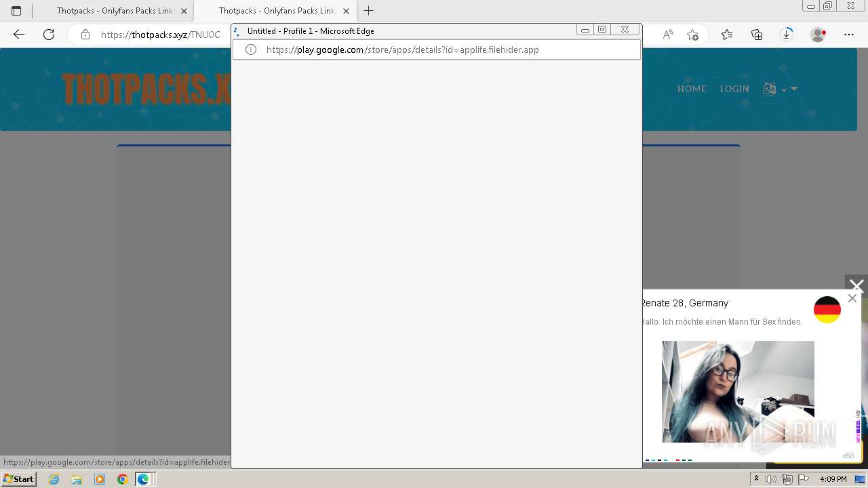
Task: Open File Explorer from taskbar
Action: (x=77, y=479)
